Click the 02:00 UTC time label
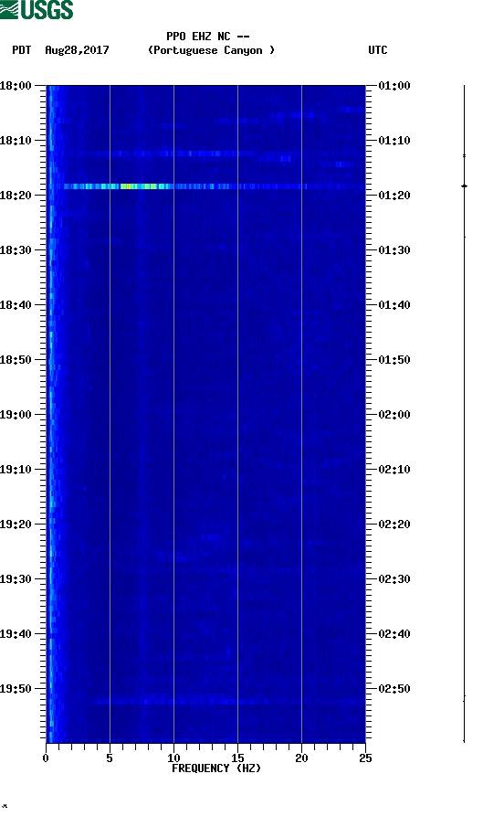 394,415
